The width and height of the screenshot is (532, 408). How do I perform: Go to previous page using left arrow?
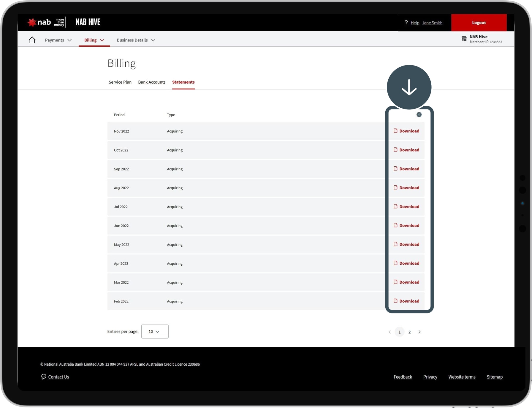[x=389, y=332]
